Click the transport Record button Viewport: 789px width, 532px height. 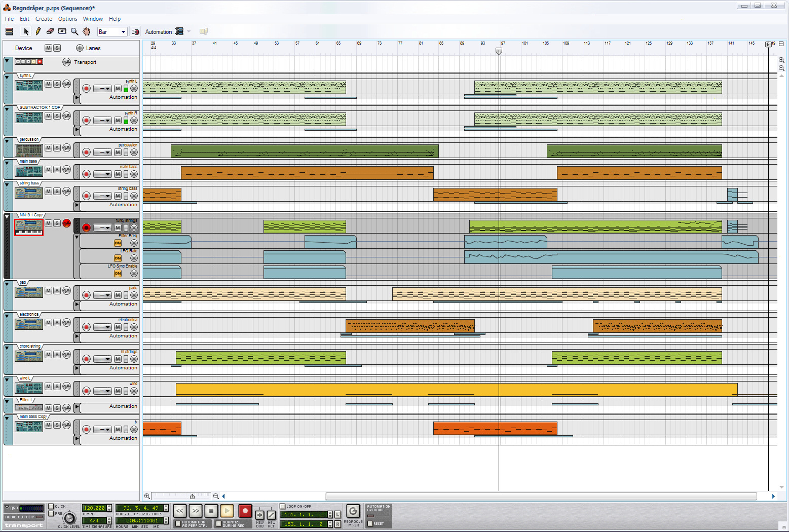(245, 511)
